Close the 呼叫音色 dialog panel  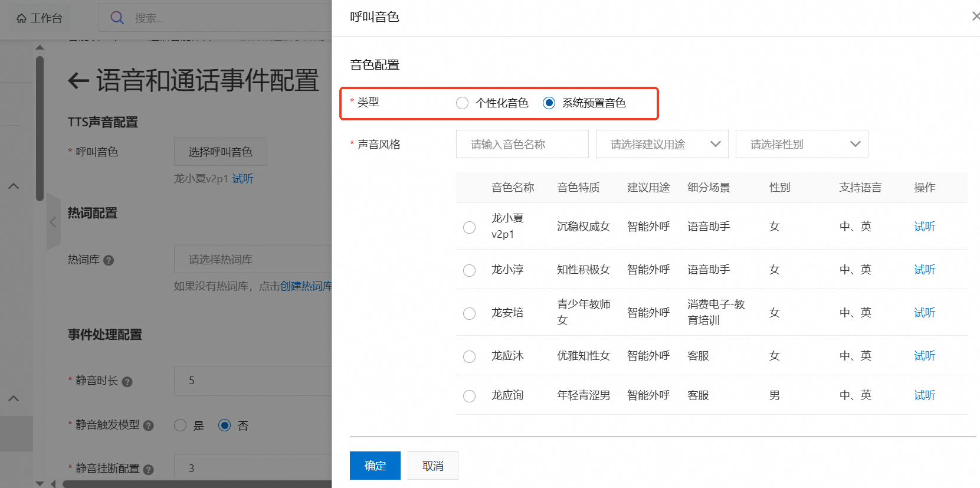click(976, 17)
